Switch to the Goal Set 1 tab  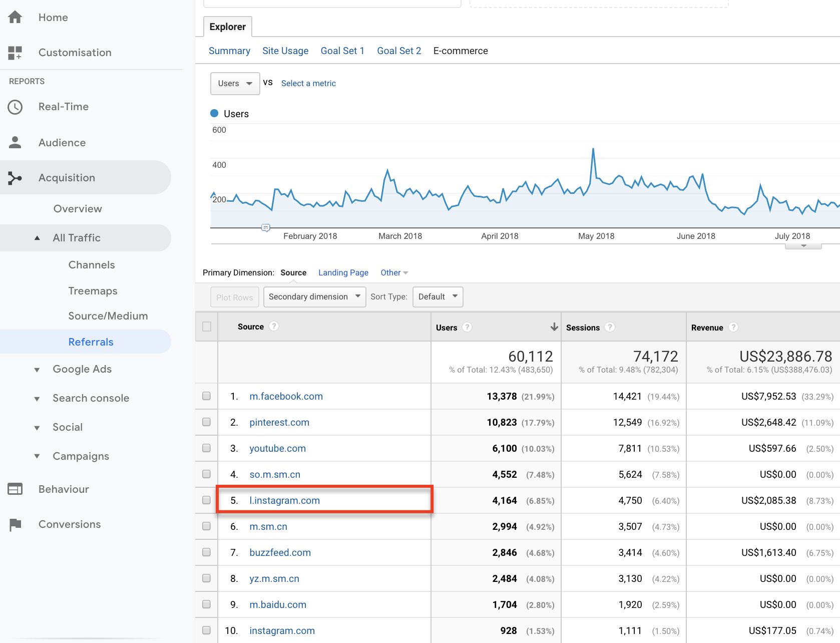[x=342, y=51]
